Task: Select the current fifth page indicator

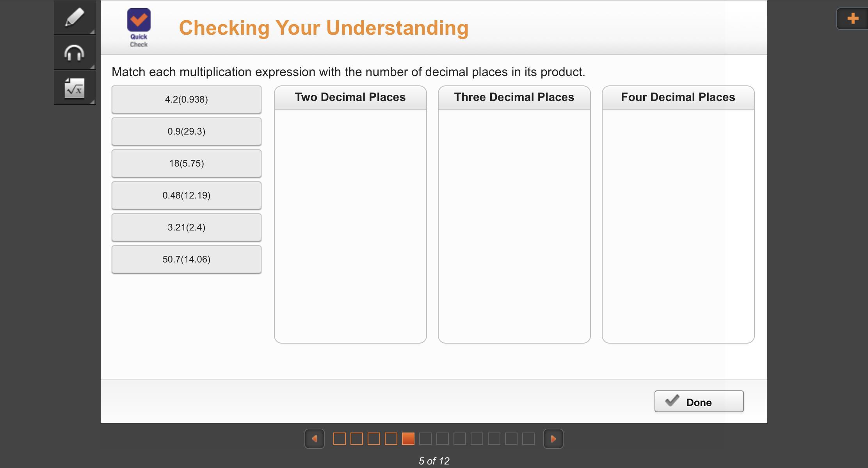Action: click(x=408, y=439)
